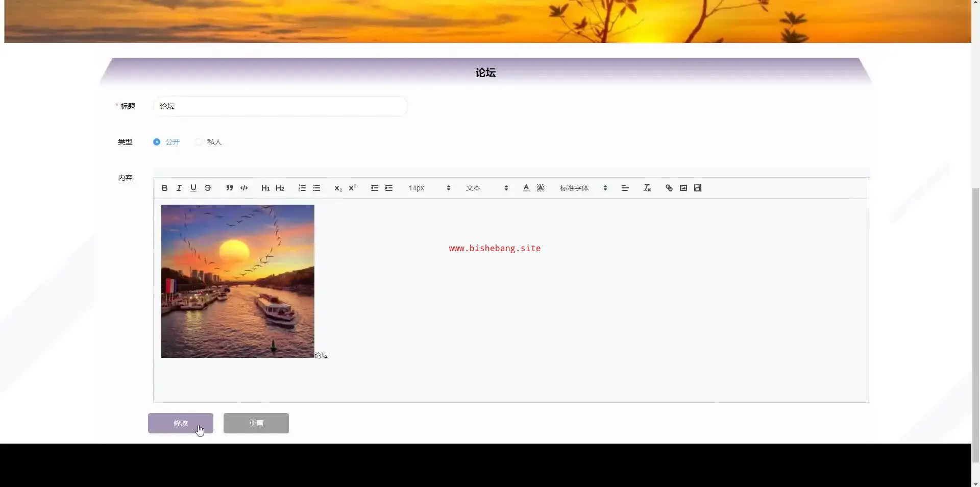Click the 修改 submit button
Viewport: 980px width, 487px height.
181,423
